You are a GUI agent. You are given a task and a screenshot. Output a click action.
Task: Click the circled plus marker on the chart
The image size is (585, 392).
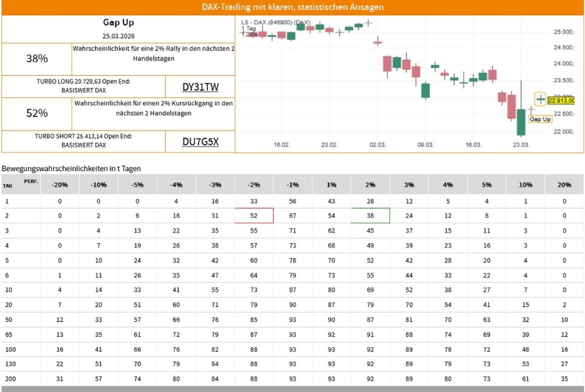[x=540, y=99]
